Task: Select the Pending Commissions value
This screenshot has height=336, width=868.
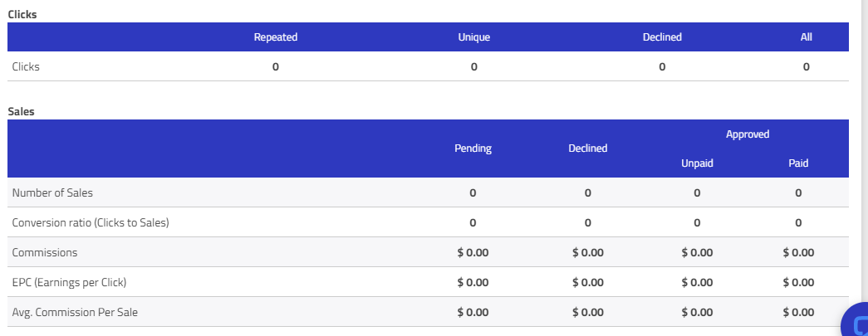Action: 473,252
